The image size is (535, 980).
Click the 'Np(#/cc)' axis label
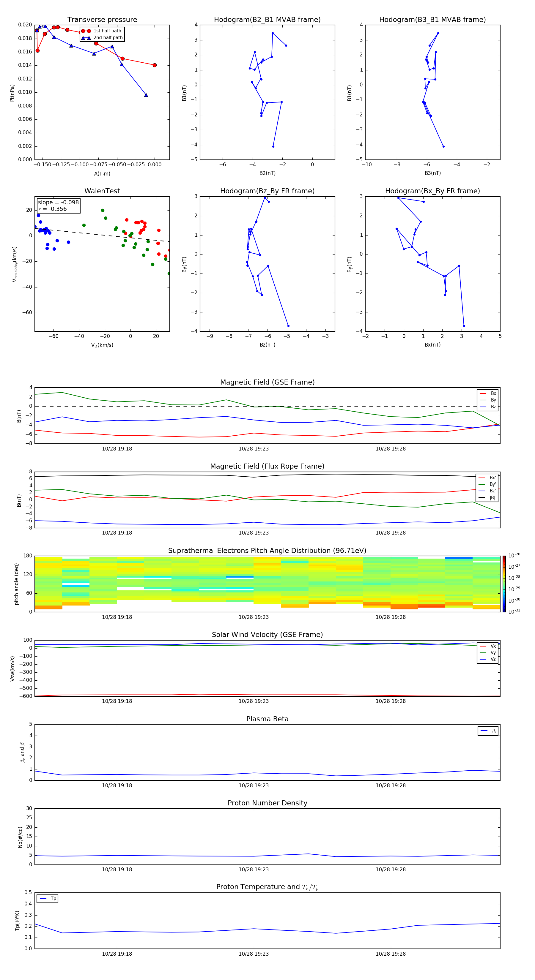coord(20,837)
